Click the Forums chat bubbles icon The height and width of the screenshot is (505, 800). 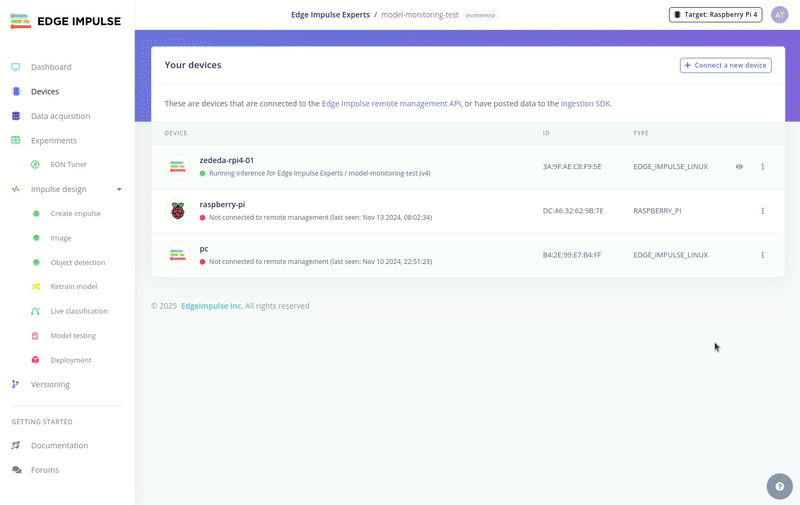16,470
